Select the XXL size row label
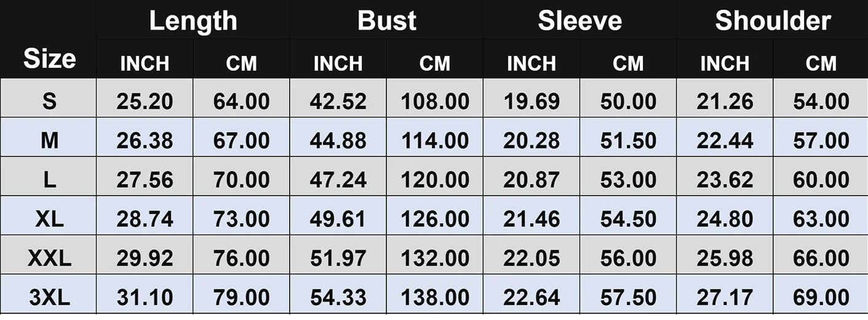The height and width of the screenshot is (320, 868). pos(49,258)
